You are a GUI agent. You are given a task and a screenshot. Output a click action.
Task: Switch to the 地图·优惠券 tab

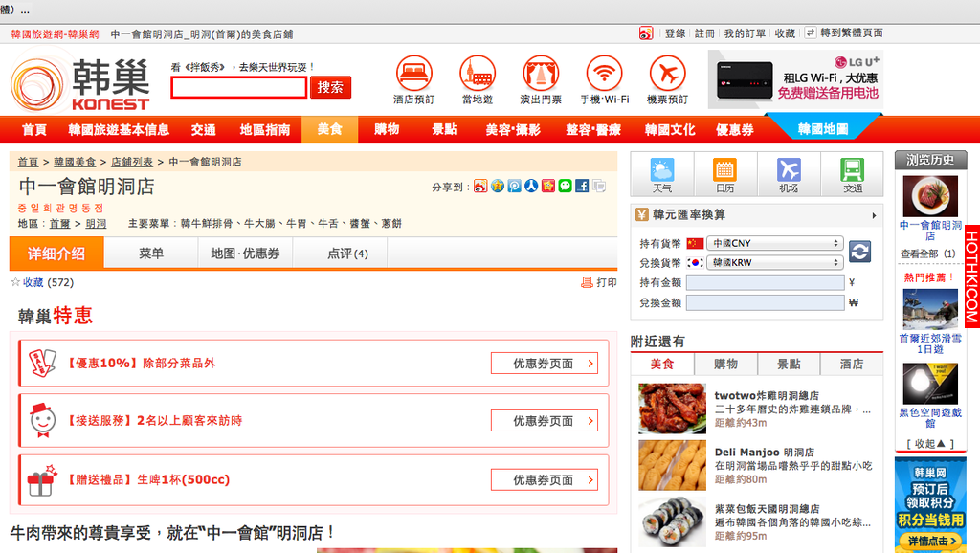(x=245, y=254)
